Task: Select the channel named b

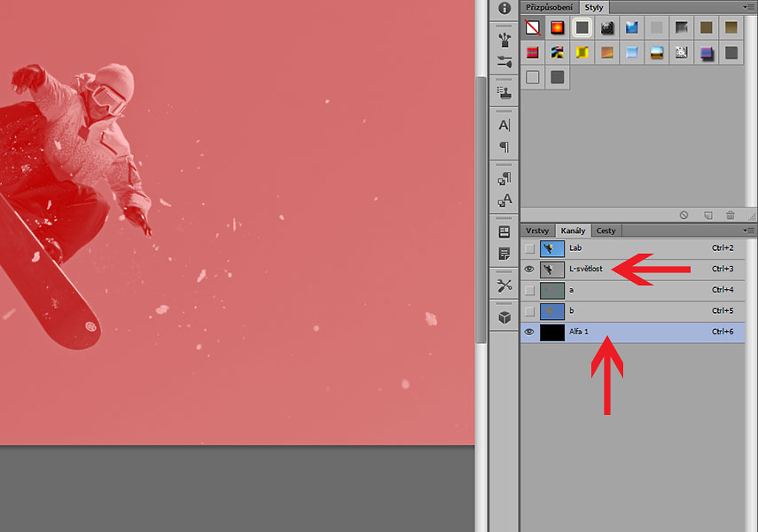Action: [572, 311]
